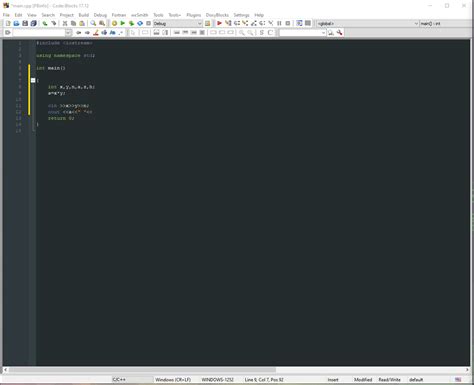Save the current file via toolbar
The width and height of the screenshot is (474, 385).
coord(25,23)
